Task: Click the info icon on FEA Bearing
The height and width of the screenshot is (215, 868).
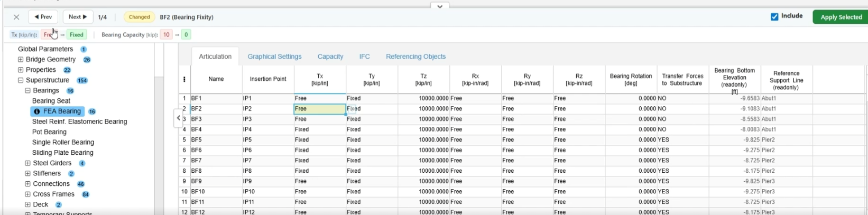Action: [36, 111]
